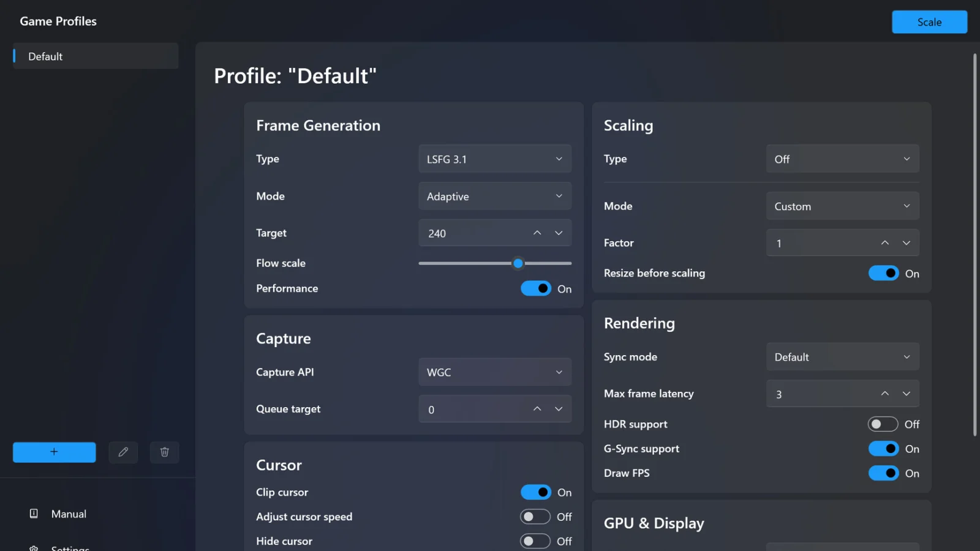The height and width of the screenshot is (551, 980).
Task: Enable Adjust cursor speed switch
Action: click(535, 517)
